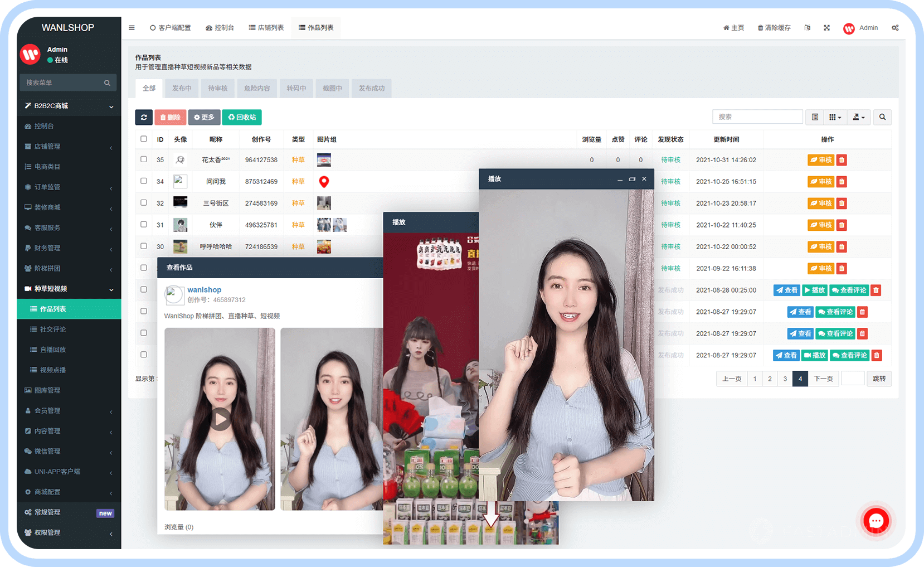The image size is (924, 567).
Task: Click the search magnifier icon beside the search box
Action: pos(882,117)
